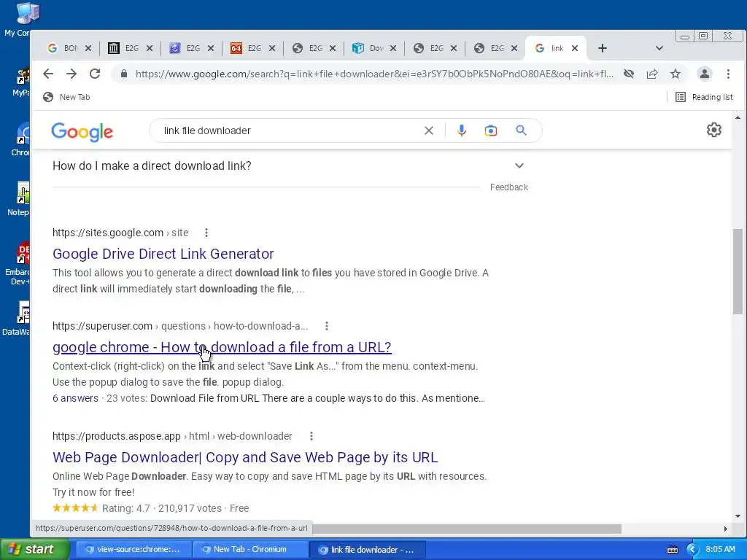Clear the Google search box
Viewport: 747px width, 560px height.
point(429,131)
